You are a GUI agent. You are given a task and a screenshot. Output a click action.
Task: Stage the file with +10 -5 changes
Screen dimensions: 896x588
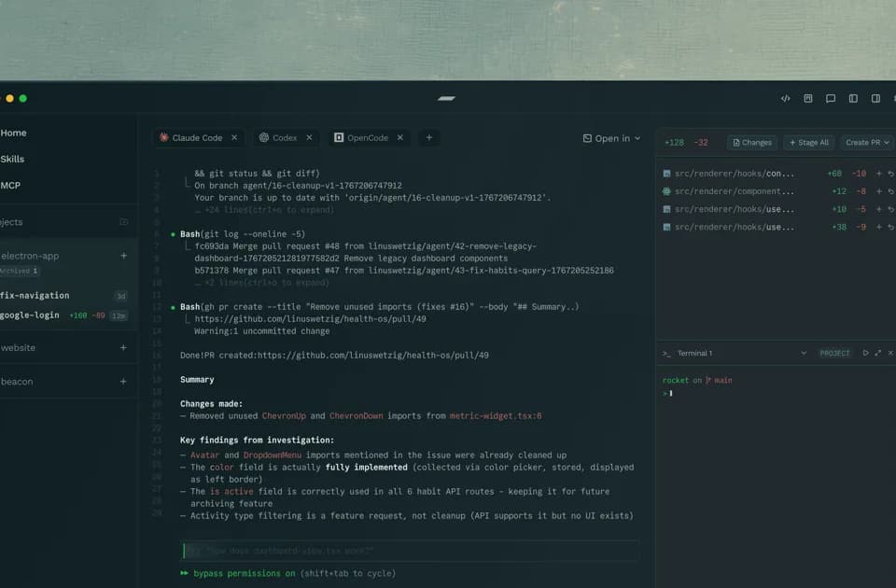879,209
